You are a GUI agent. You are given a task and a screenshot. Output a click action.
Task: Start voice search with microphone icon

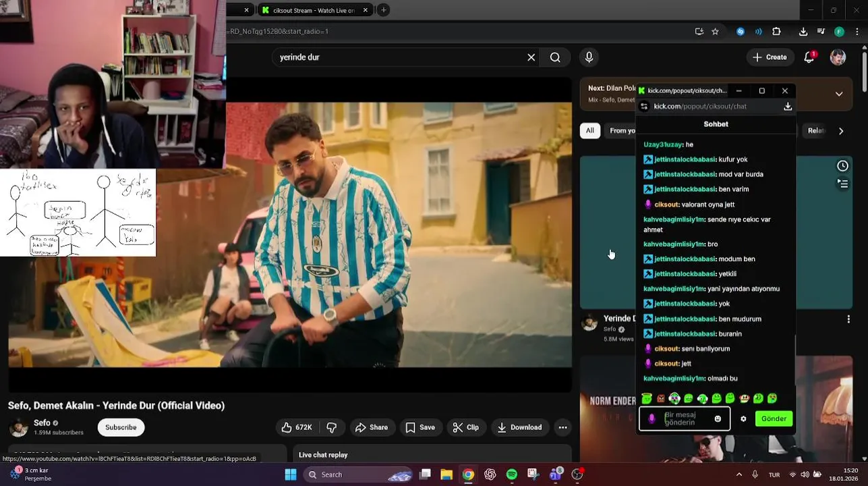(x=589, y=57)
